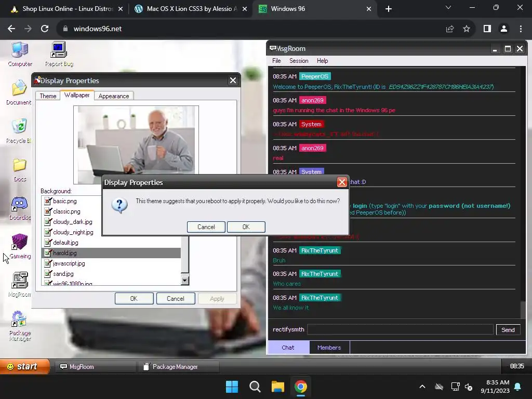Open the Session menu in MsgRoom

[x=299, y=61]
